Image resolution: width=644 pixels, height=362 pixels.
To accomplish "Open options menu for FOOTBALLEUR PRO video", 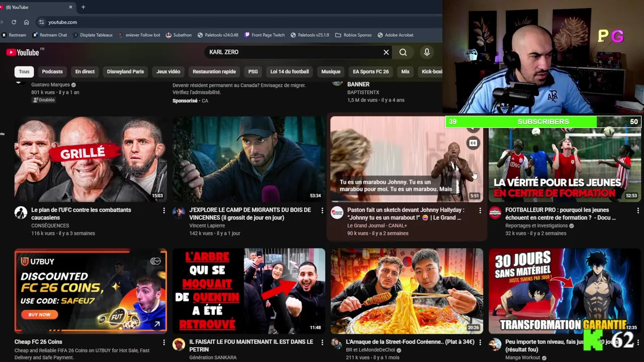I will (638, 211).
